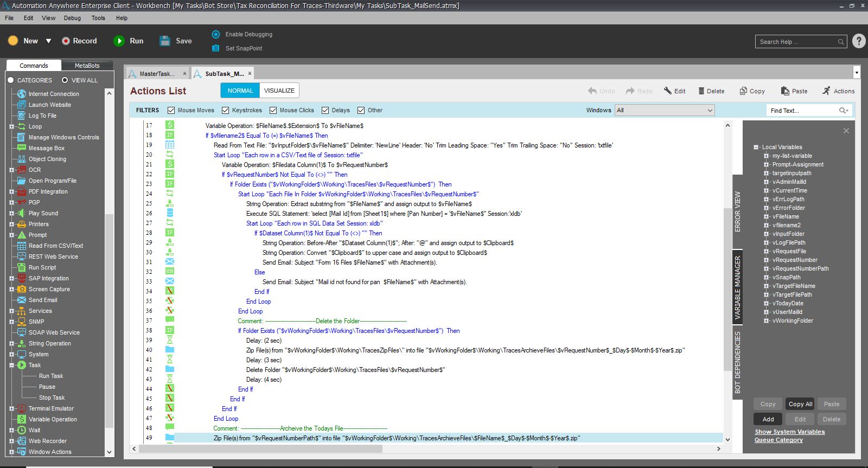
Task: Select the Message Box command icon
Action: pyautogui.click(x=22, y=148)
